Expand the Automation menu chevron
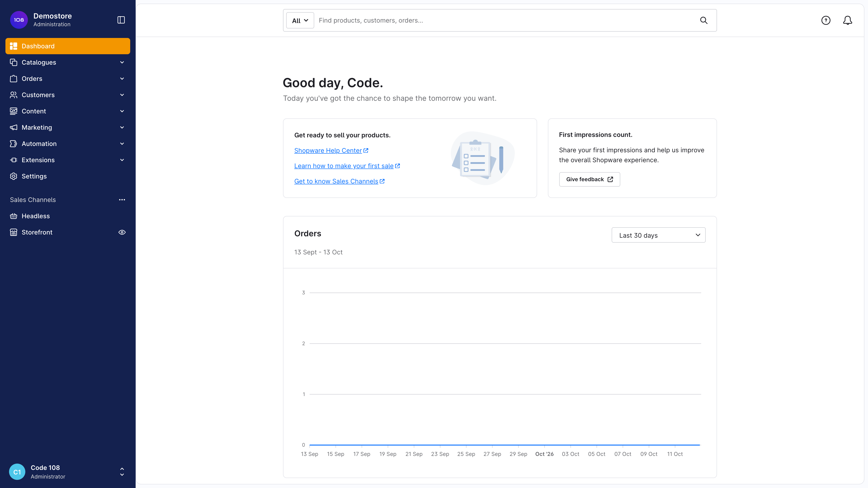 [122, 144]
